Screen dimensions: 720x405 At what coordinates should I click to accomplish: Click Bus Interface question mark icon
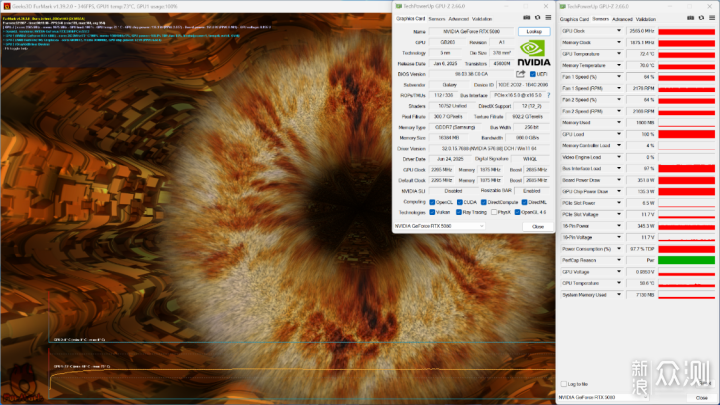(x=548, y=96)
